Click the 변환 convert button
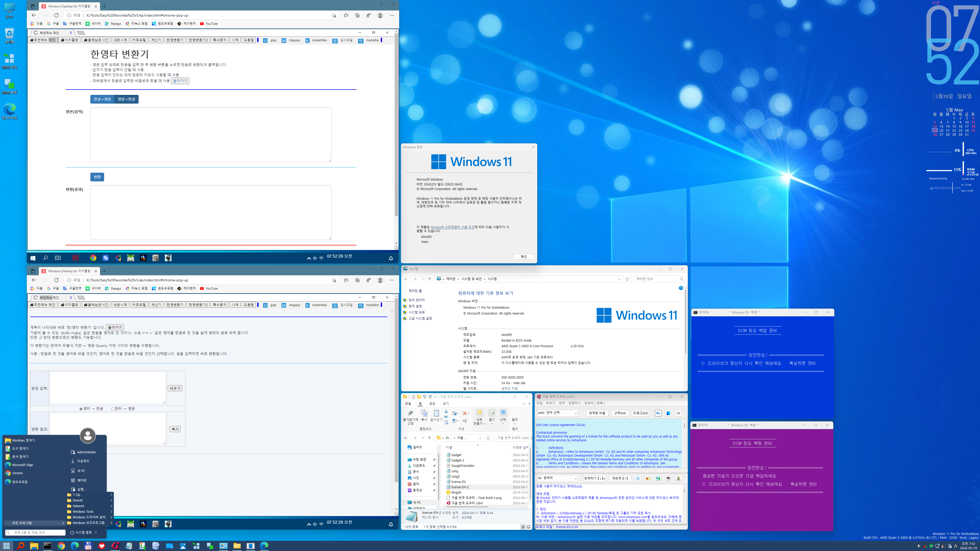The width and height of the screenshot is (980, 551). click(x=97, y=177)
